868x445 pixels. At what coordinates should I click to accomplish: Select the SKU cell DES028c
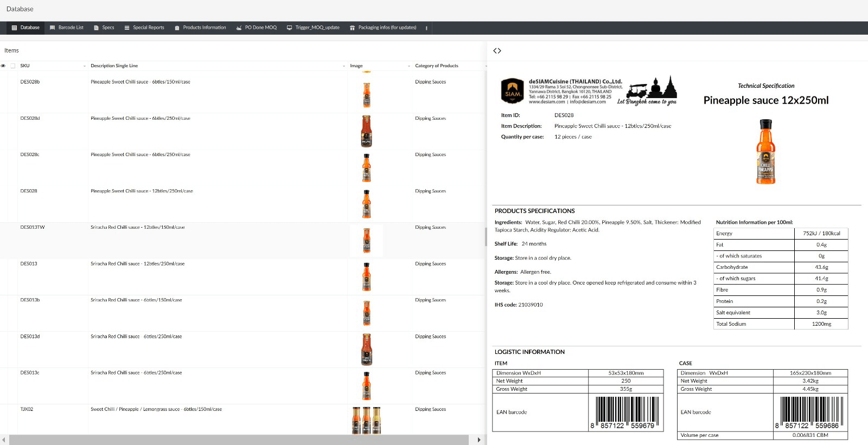30,154
